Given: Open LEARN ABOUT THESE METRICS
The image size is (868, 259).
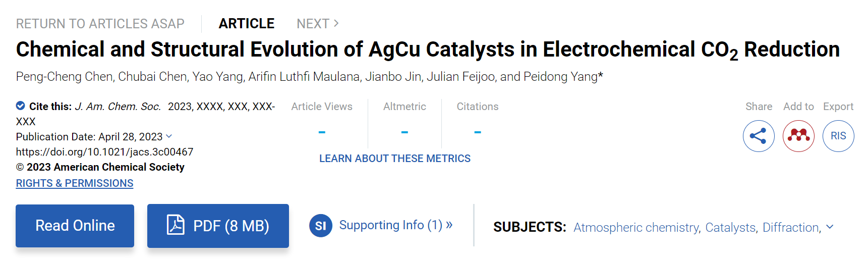Looking at the screenshot, I should [x=395, y=159].
